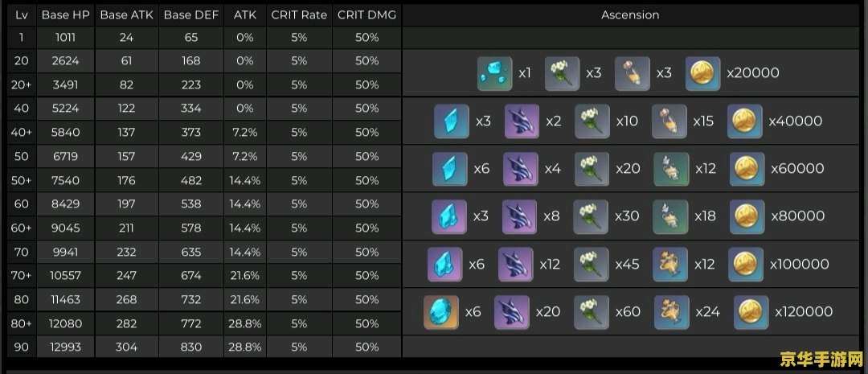Click the white flower icon next to x45
Image resolution: width=868 pixels, height=374 pixels.
pos(592,265)
